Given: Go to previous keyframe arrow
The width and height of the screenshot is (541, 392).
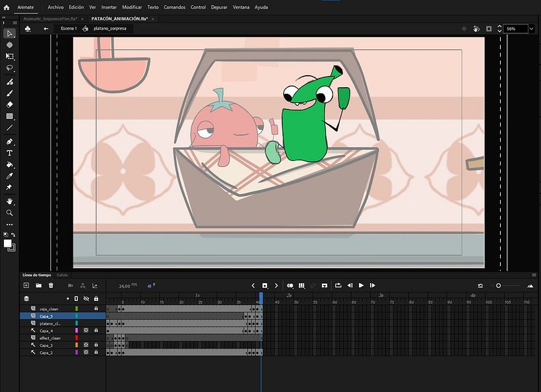Looking at the screenshot, I should [x=253, y=286].
